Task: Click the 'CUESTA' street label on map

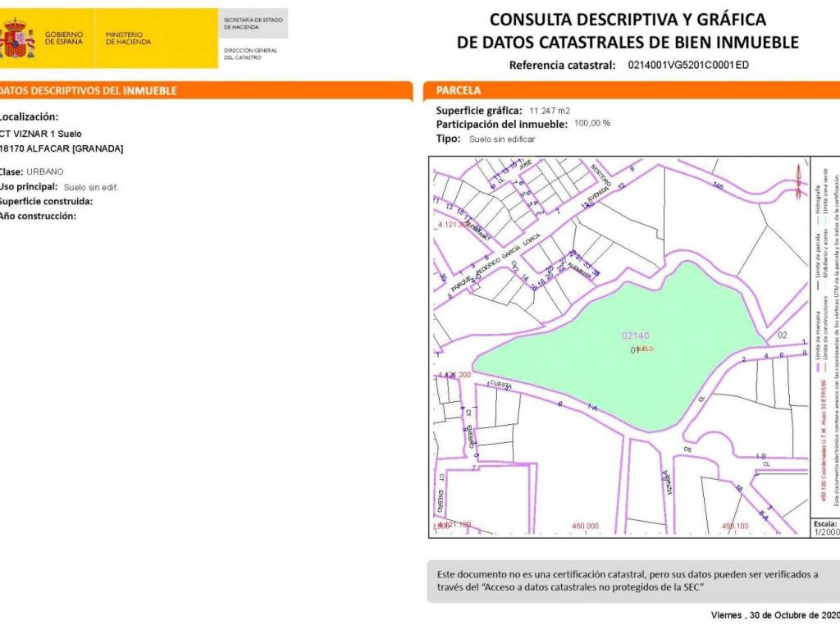Action: click(501, 385)
